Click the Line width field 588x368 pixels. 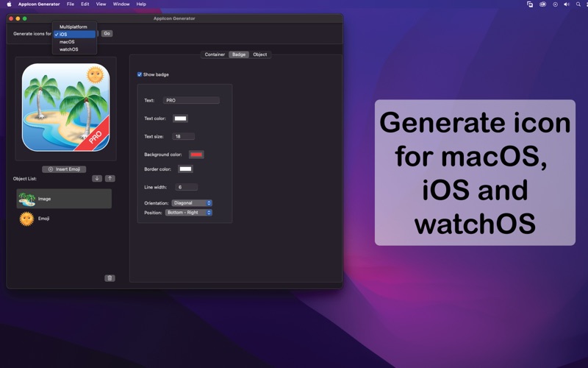tap(187, 187)
